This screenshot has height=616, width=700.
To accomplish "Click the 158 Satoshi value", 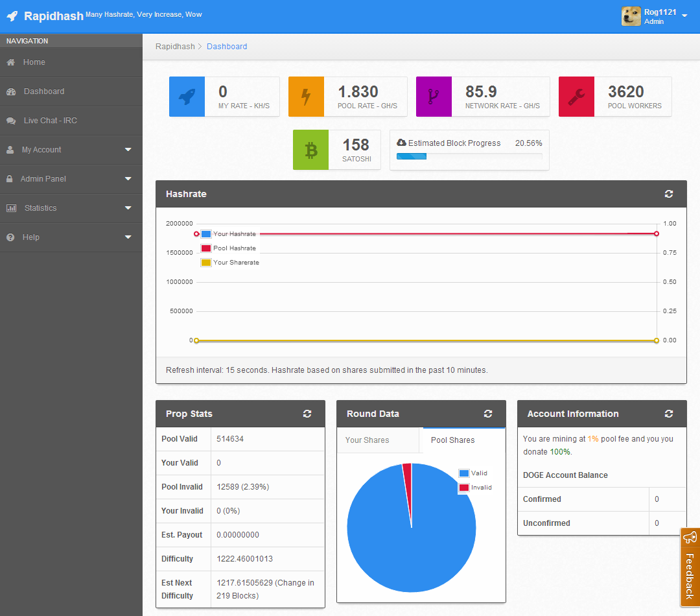I will (356, 145).
